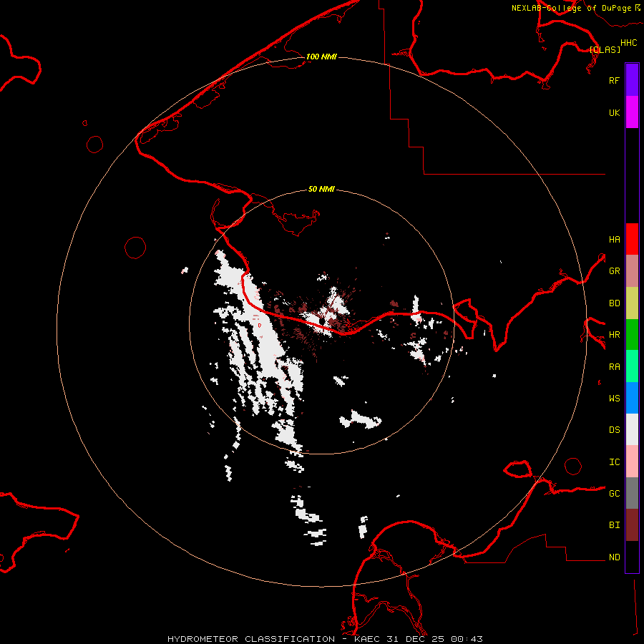
Task: Click the 100 NMI range ring label
Action: tap(321, 57)
